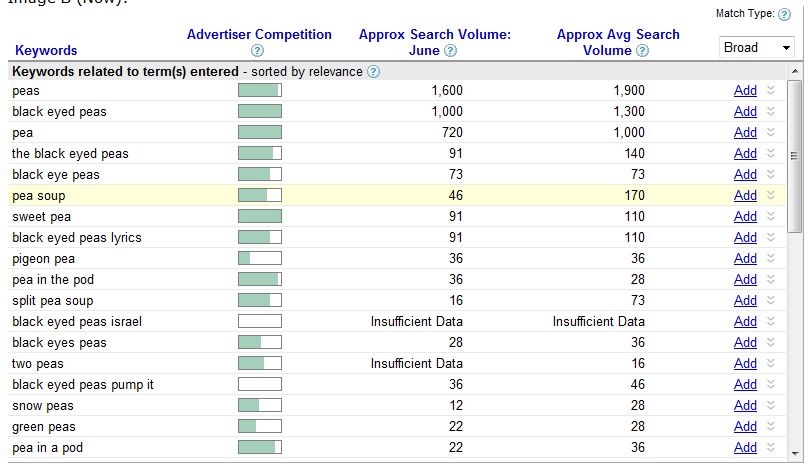
Task: Add the keyword pea in a pod
Action: pos(745,447)
